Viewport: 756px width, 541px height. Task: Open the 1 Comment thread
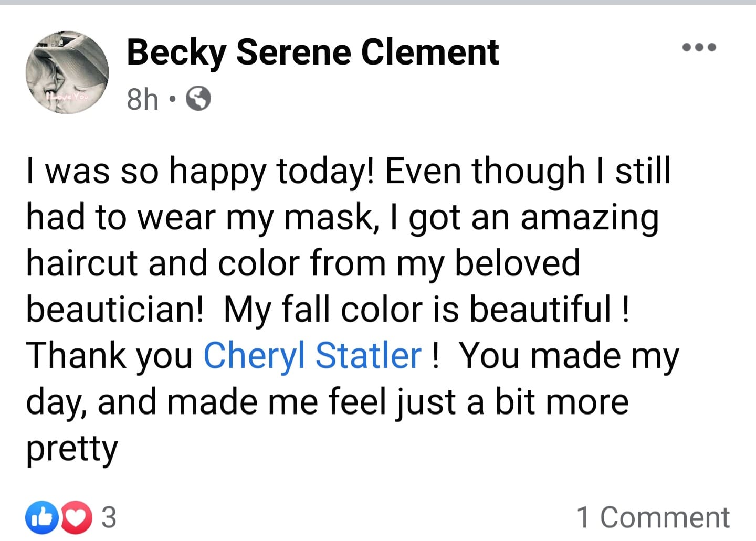coord(653,517)
